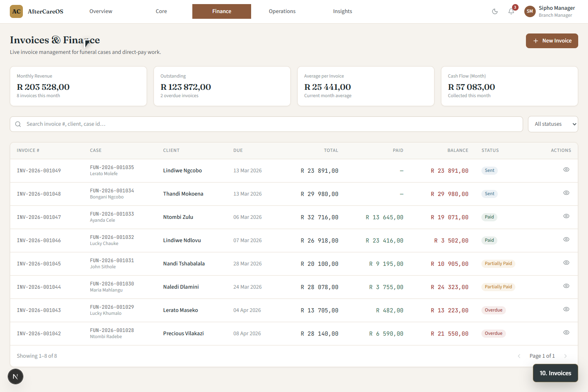Screen dimensions: 588x392
Task: Click case FUN-2026-001035
Action: [x=112, y=167]
